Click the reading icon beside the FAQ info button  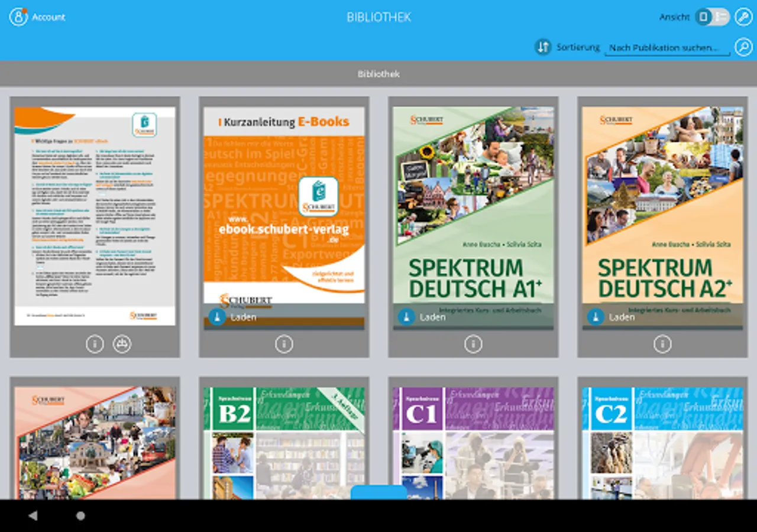pos(122,344)
